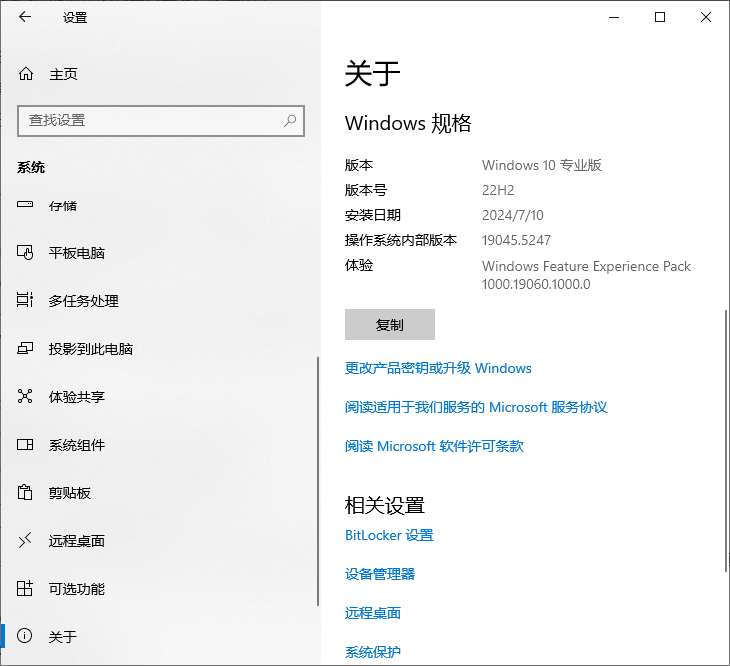Select the install date 2024/7/10
The image size is (730, 666).
[x=512, y=215]
